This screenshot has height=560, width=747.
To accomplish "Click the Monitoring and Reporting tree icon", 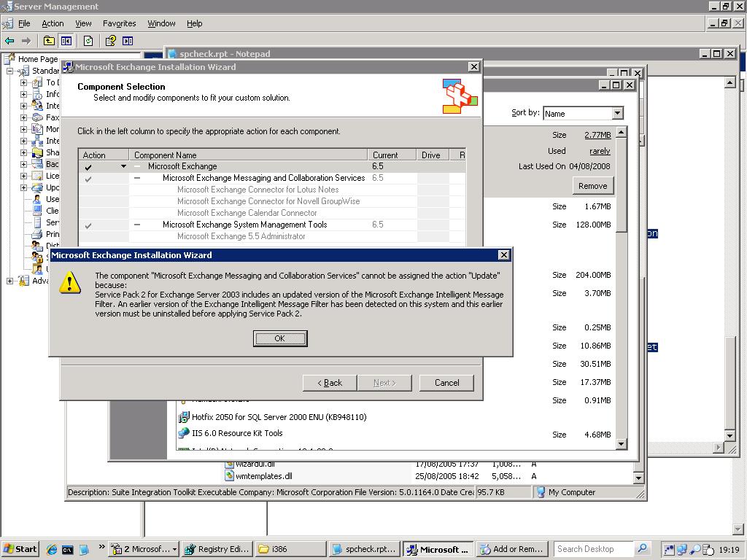I will point(37,129).
